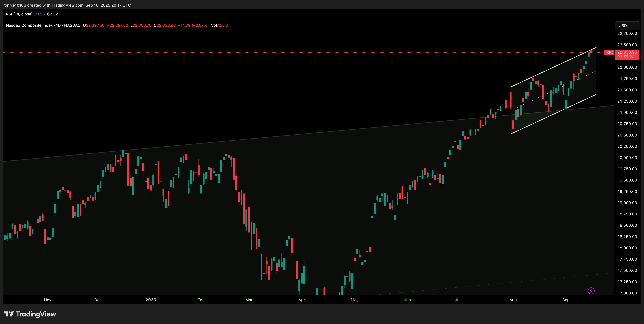
Task: Select the long gray ascending trendline
Action: (309, 133)
